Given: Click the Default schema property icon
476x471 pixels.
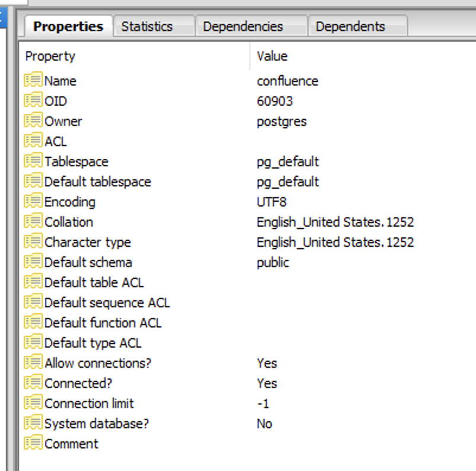Looking at the screenshot, I should tap(33, 262).
